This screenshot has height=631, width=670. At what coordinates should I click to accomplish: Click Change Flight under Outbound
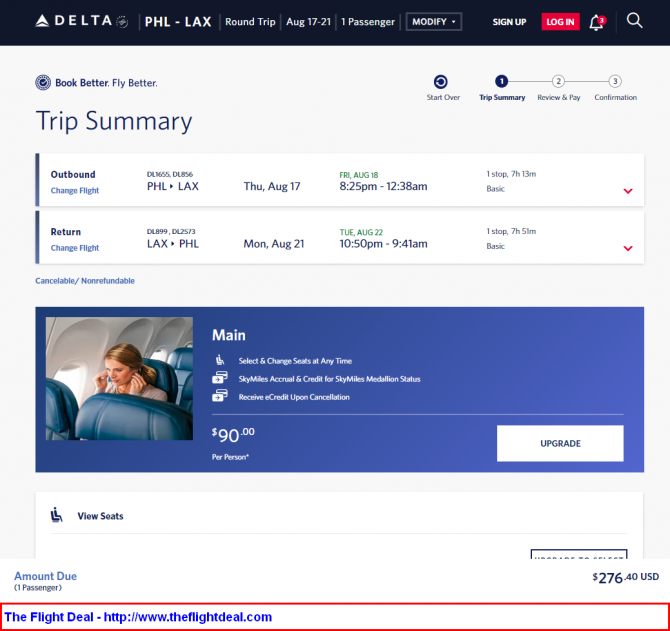point(75,191)
